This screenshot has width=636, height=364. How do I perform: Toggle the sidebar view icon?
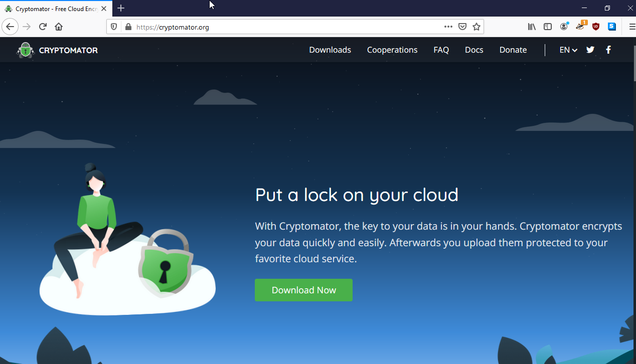coord(548,27)
